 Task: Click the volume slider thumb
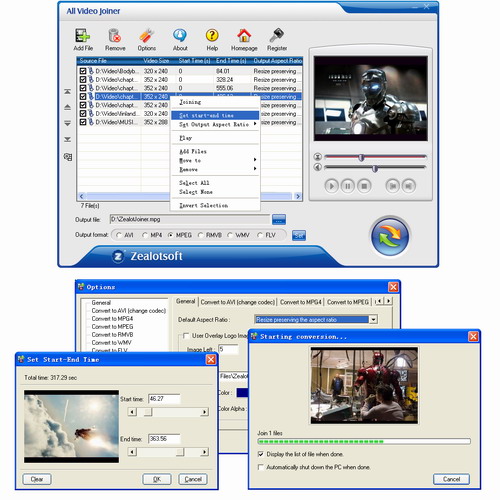375,168
